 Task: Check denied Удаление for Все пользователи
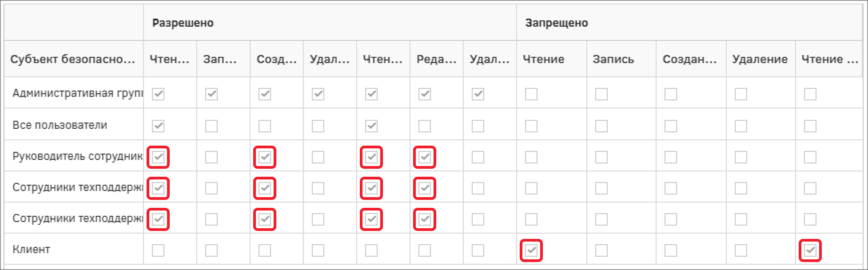pos(741,126)
